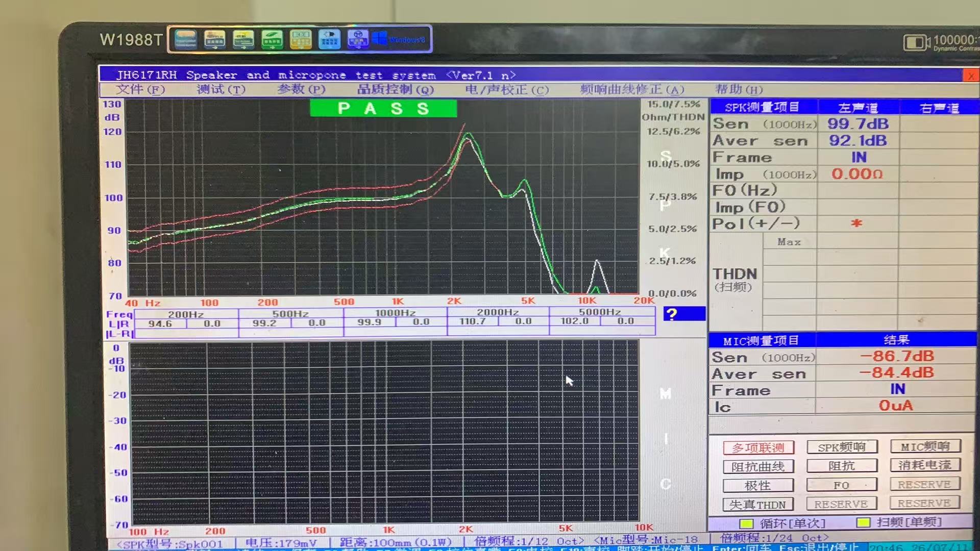The width and height of the screenshot is (980, 551).
Task: Click the 多项联测 button
Action: [x=758, y=448]
